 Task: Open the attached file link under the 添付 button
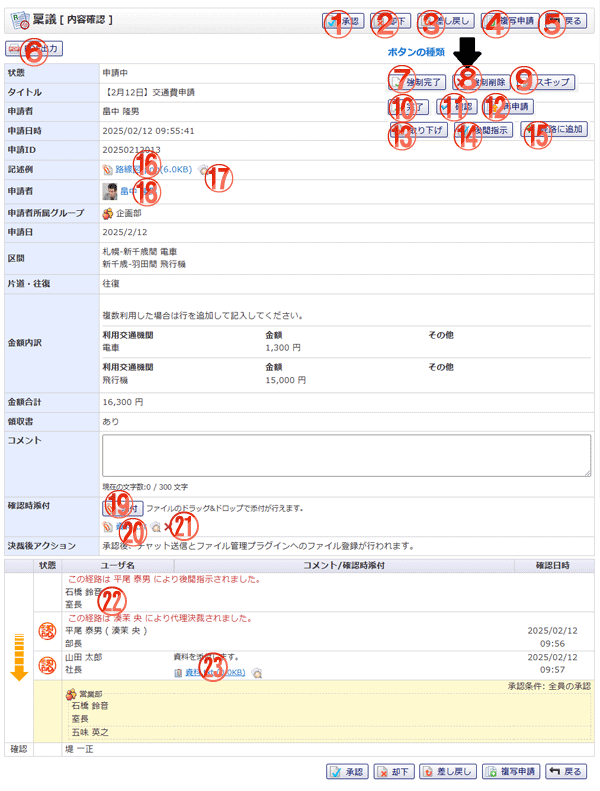(131, 527)
